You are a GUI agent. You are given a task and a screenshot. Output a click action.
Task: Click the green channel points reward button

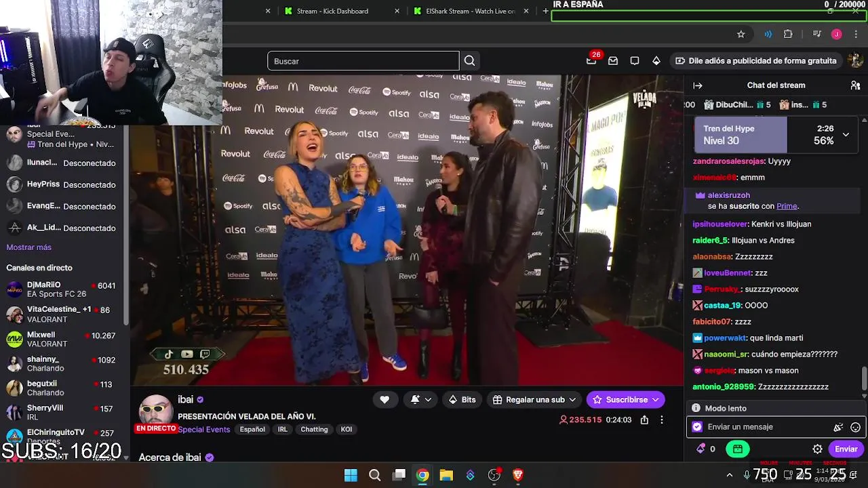[738, 449]
